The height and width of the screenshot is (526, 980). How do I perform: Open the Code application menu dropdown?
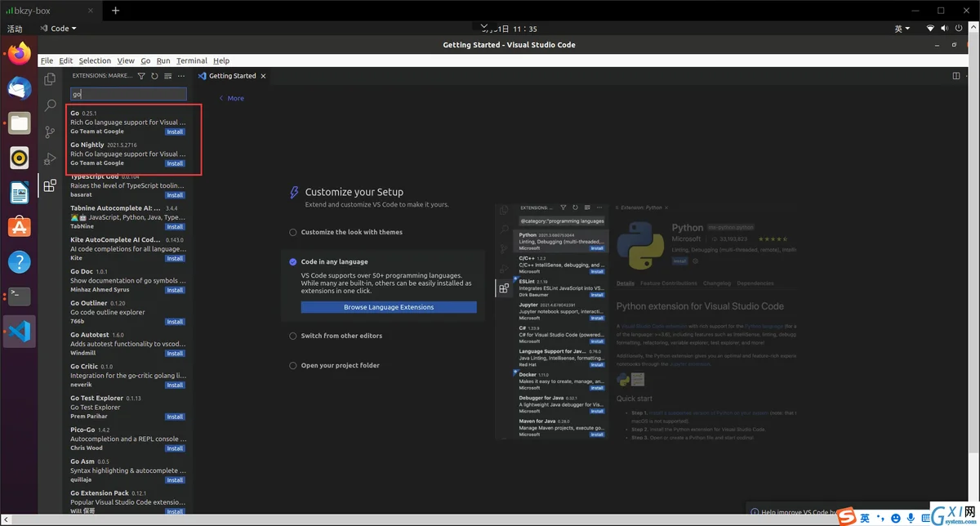click(58, 28)
